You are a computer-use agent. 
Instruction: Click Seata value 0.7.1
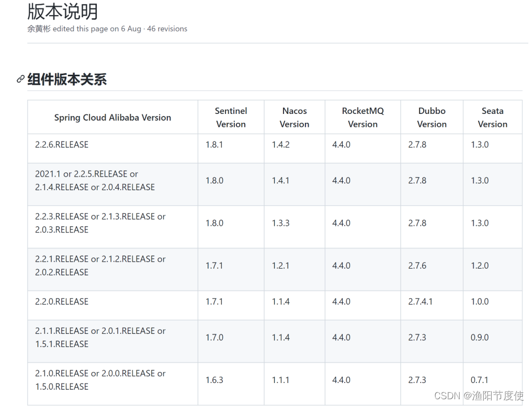point(479,380)
